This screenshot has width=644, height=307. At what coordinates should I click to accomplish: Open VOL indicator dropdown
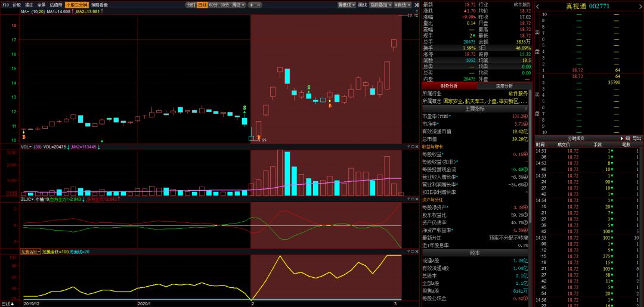(x=26, y=147)
